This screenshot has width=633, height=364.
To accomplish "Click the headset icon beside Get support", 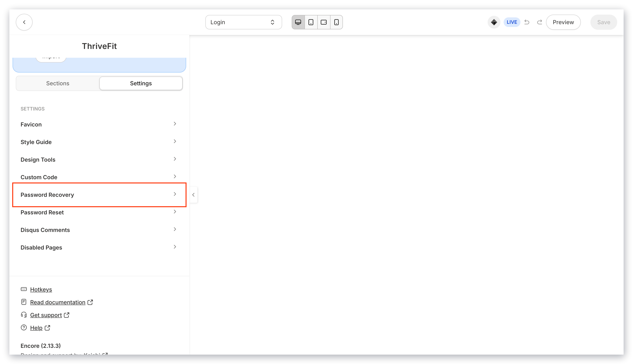I will pyautogui.click(x=24, y=315).
